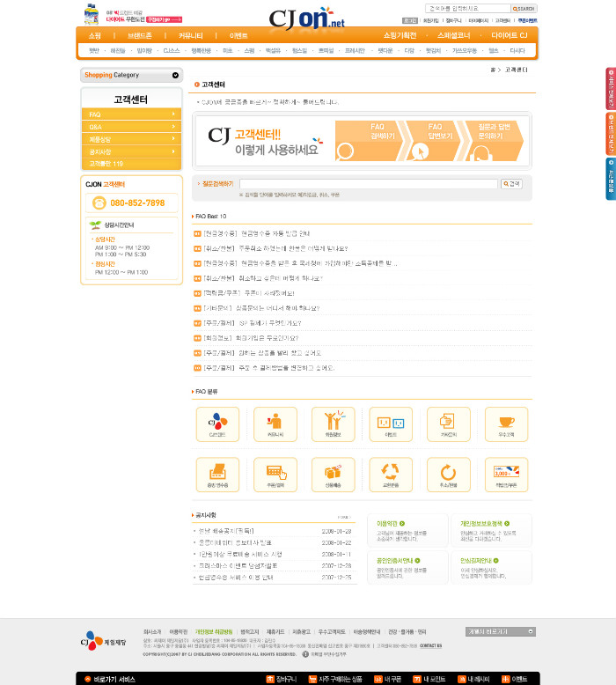Open the 공인인증서안내 info box link
This screenshot has height=685, width=616.
point(398,561)
